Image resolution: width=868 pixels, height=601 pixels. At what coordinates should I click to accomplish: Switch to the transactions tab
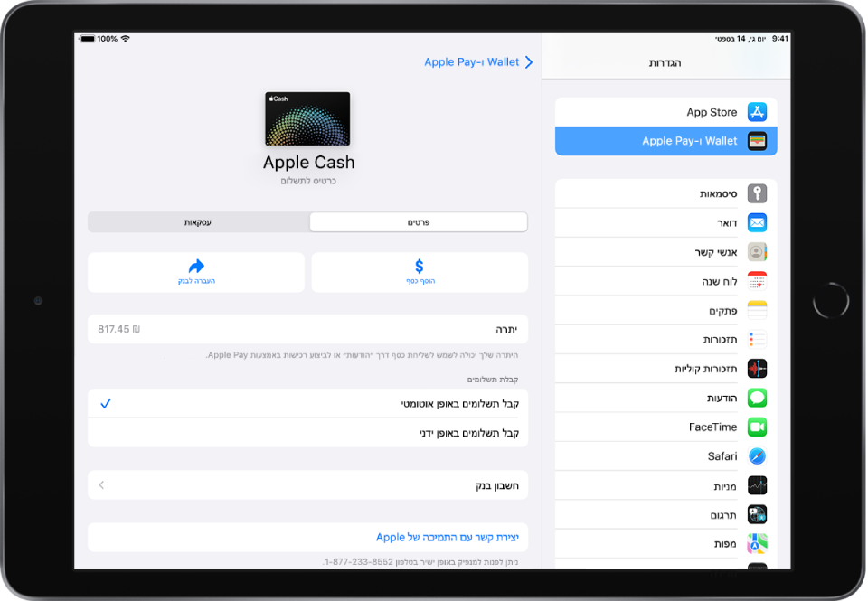point(198,222)
